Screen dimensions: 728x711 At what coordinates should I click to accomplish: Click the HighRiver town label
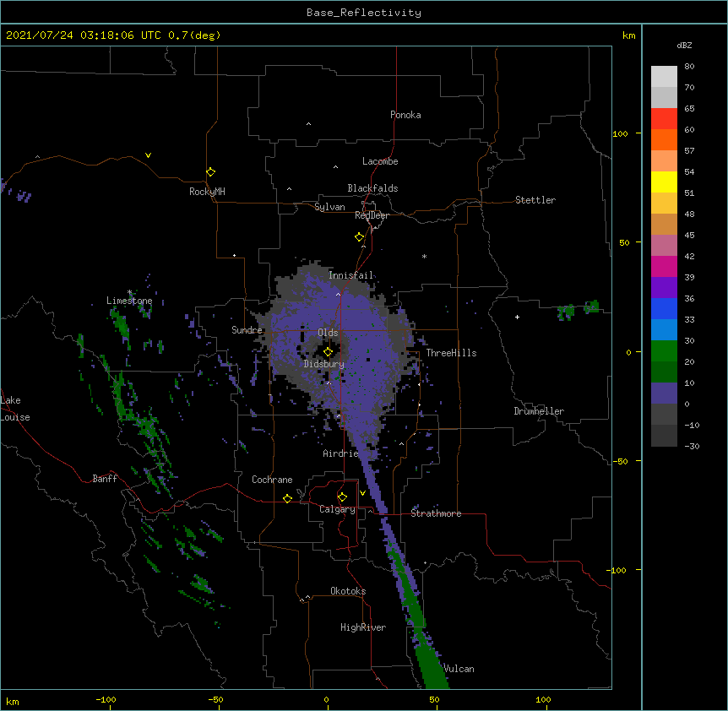click(x=363, y=627)
